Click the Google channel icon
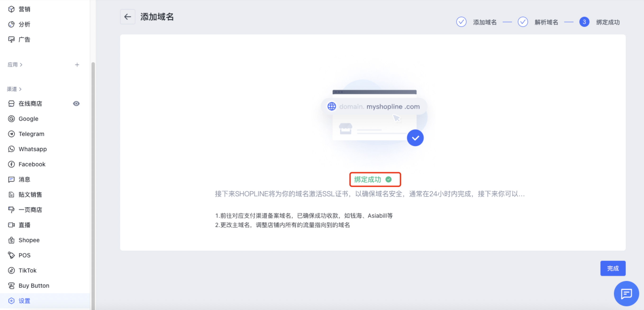Image resolution: width=644 pixels, height=310 pixels. (11, 119)
